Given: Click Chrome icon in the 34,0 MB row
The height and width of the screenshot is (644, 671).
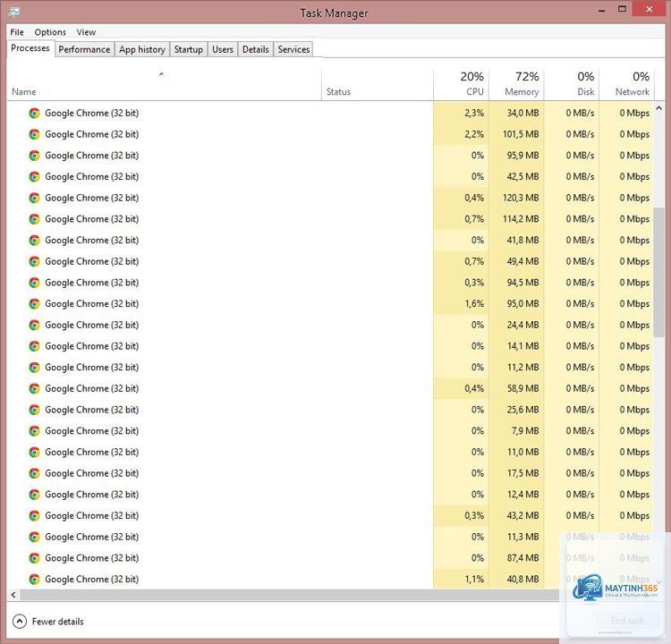Looking at the screenshot, I should click(34, 113).
